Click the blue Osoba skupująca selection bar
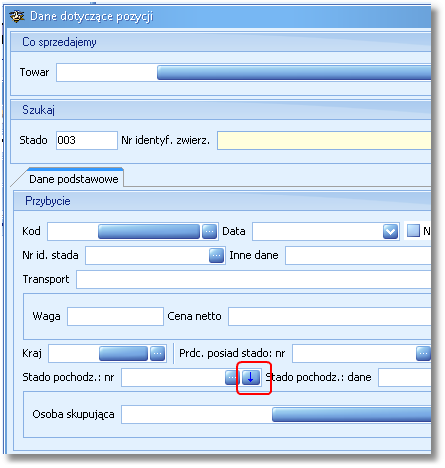The image size is (445, 468). [x=351, y=414]
